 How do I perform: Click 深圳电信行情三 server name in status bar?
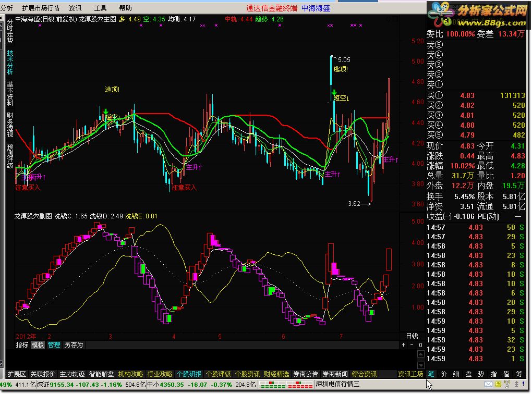[337, 384]
